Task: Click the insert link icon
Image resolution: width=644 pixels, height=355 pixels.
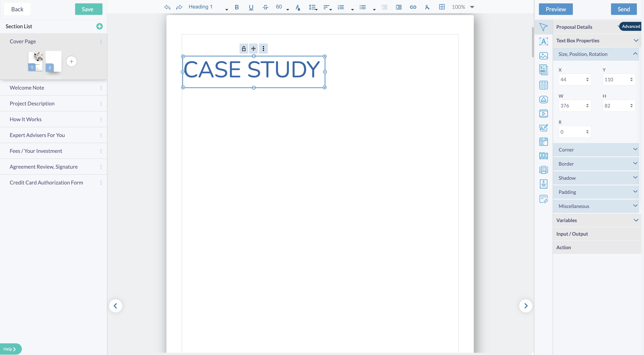Action: 413,7
